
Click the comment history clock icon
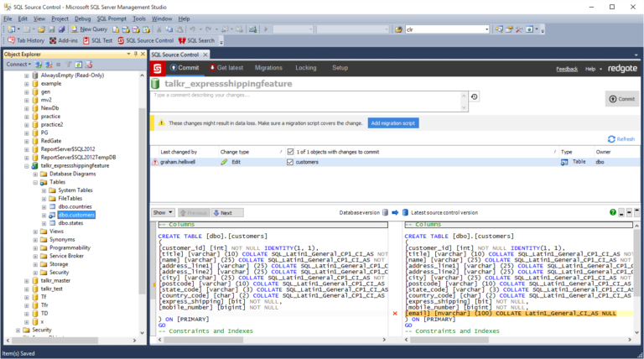[475, 96]
